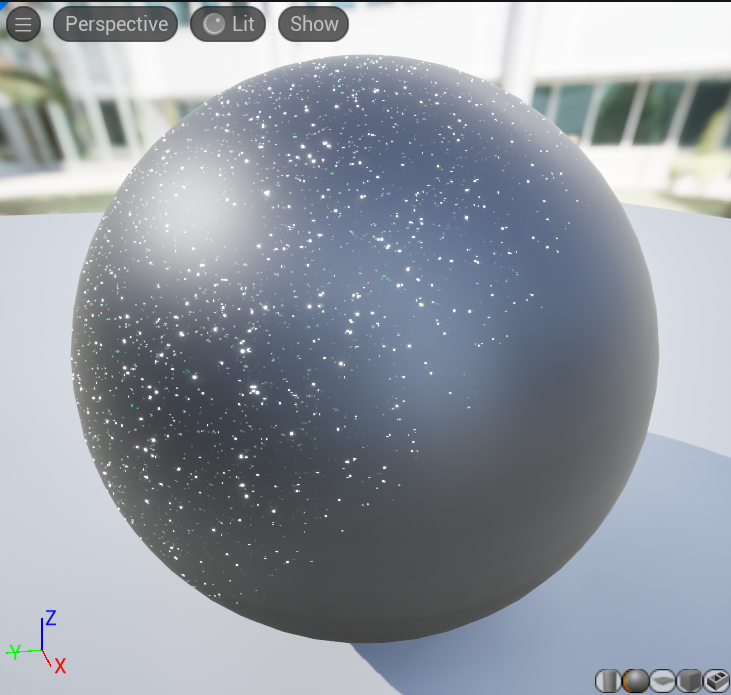Viewport: 731px width, 695px height.
Task: Click the blue Z axis label
Action: 50,618
